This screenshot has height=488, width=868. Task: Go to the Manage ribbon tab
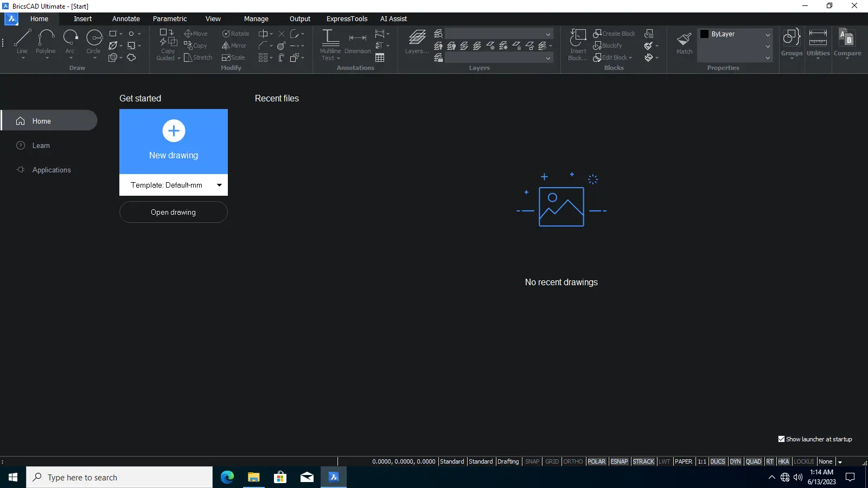point(256,18)
